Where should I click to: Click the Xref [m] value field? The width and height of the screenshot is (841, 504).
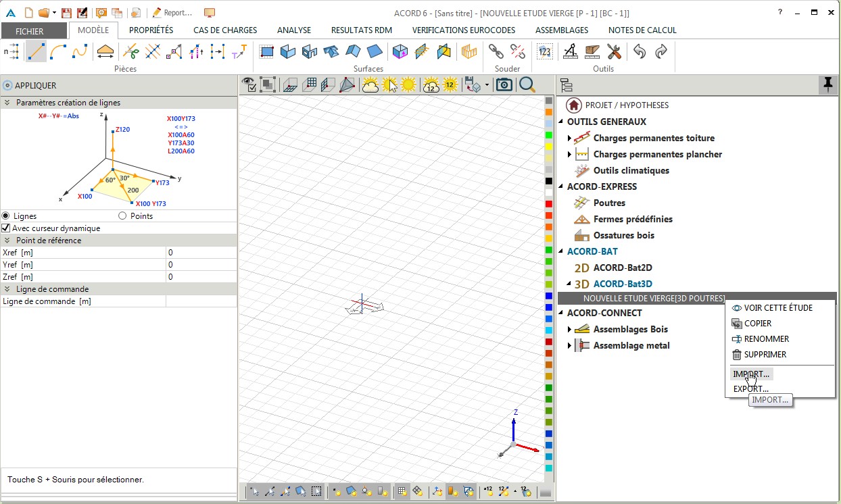201,253
